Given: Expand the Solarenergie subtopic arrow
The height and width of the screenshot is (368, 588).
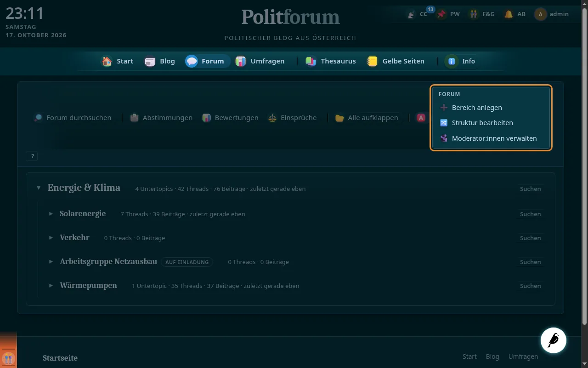Looking at the screenshot, I should click(x=51, y=214).
